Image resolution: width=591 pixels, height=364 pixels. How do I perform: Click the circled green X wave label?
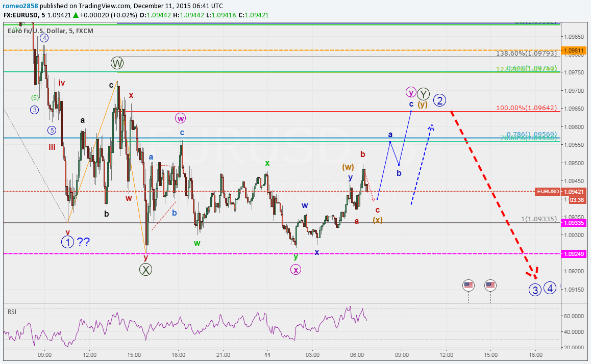point(145,270)
